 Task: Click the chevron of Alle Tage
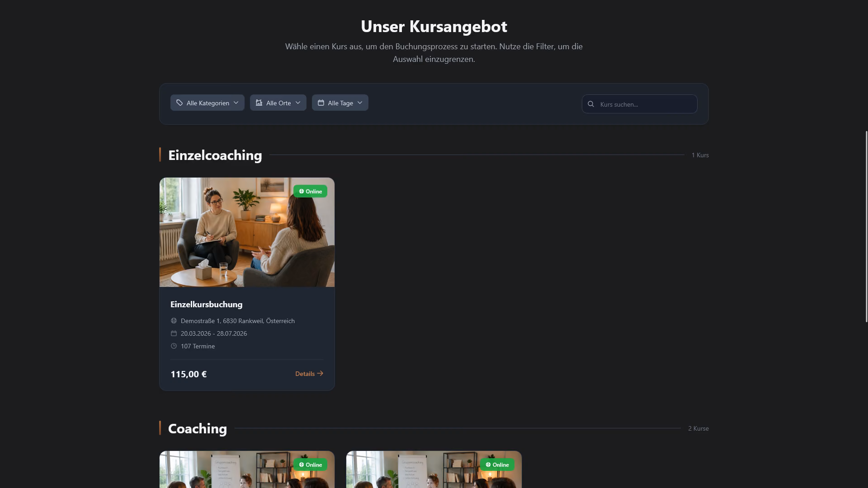[360, 103]
